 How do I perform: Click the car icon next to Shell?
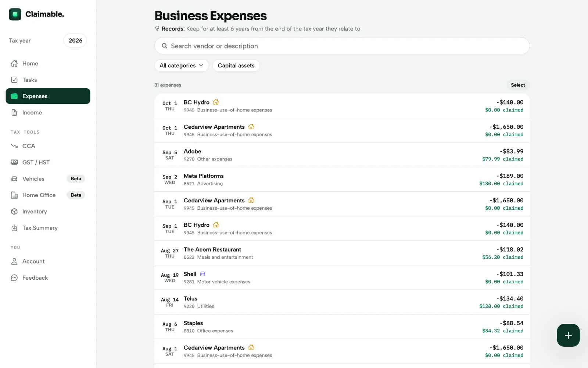pos(202,274)
